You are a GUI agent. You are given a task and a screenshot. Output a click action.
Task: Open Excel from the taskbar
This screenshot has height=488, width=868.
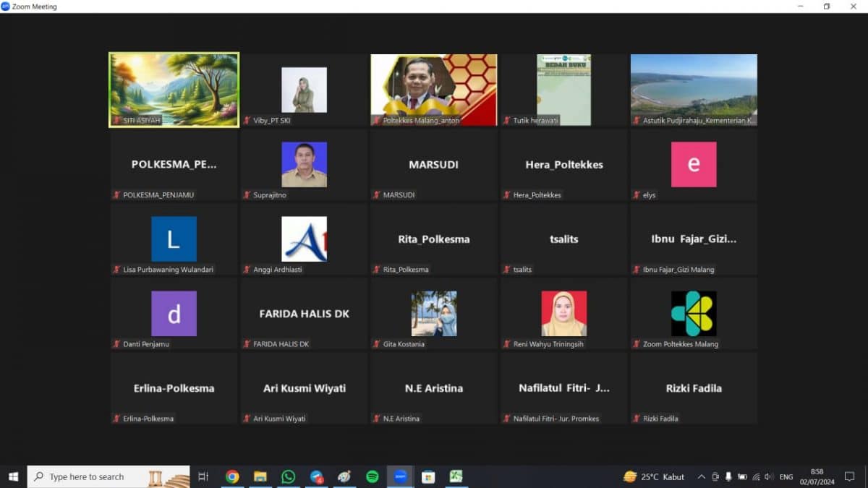click(x=456, y=476)
